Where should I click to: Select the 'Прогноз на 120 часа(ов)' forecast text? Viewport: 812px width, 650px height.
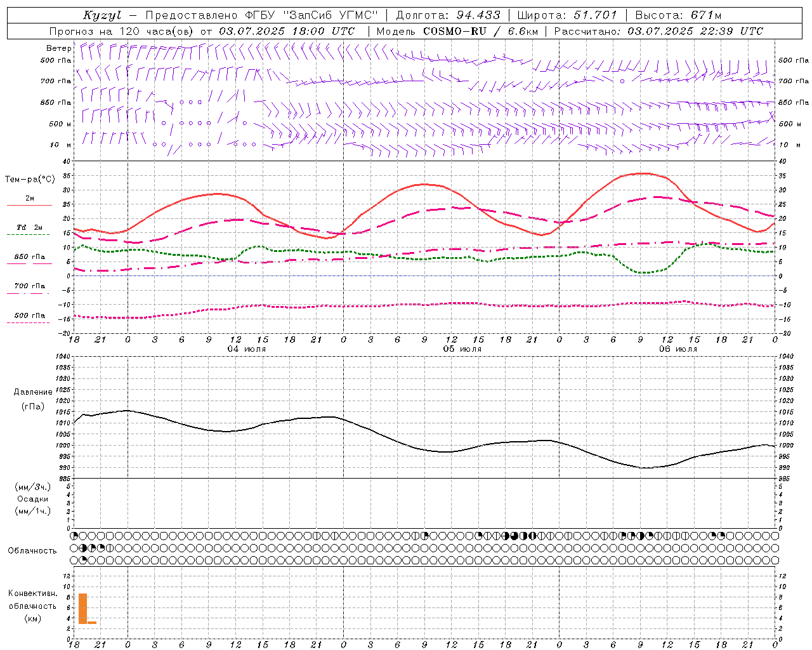pyautogui.click(x=122, y=31)
